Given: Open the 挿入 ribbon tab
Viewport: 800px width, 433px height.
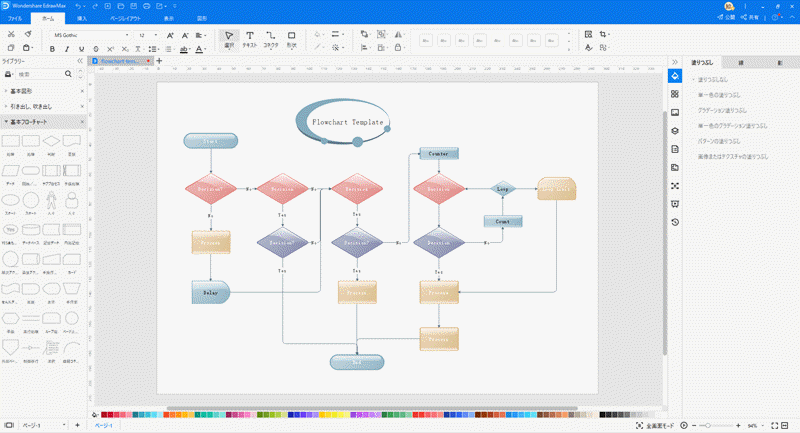Looking at the screenshot, I should pos(82,18).
